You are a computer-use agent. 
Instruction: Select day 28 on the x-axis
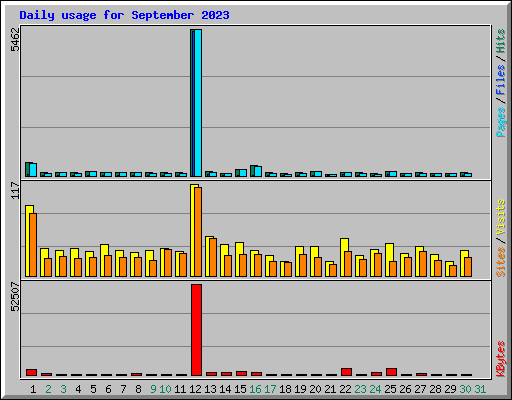tap(435, 389)
